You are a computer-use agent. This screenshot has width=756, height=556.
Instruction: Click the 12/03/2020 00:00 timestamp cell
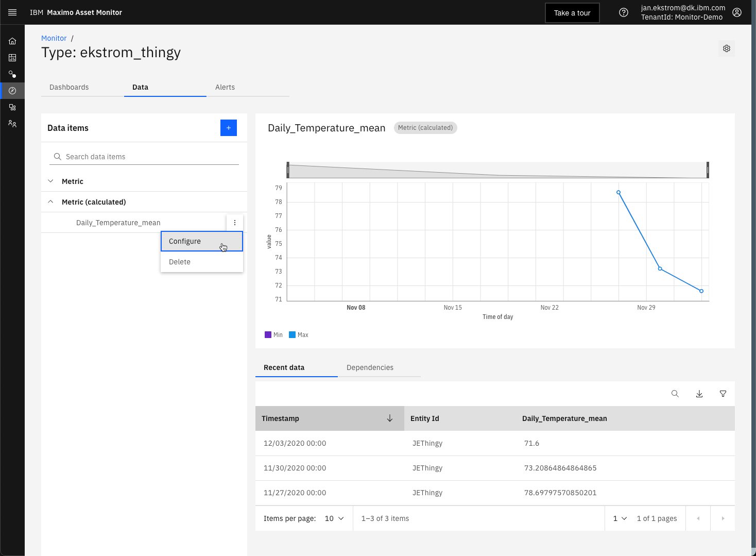(295, 443)
